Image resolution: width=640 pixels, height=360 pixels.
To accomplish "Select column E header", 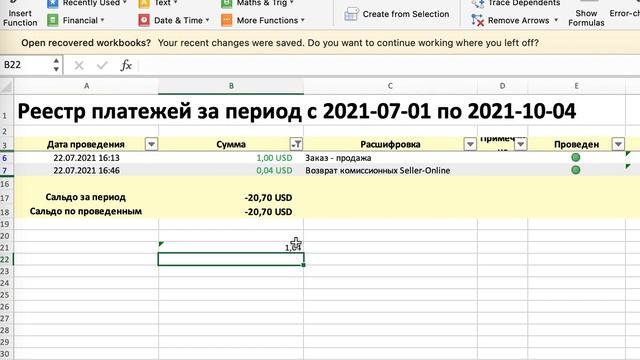I will 576,86.
